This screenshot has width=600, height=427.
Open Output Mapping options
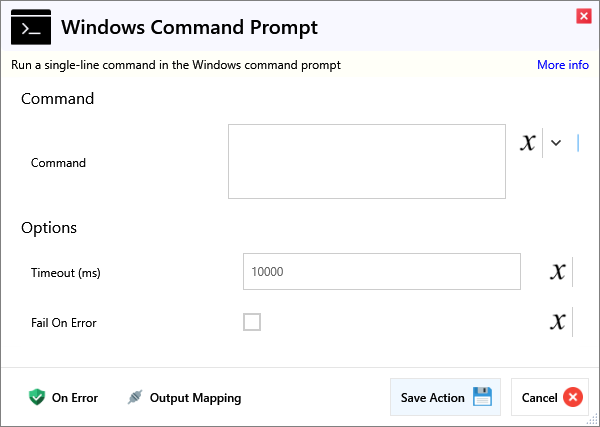pyautogui.click(x=195, y=397)
